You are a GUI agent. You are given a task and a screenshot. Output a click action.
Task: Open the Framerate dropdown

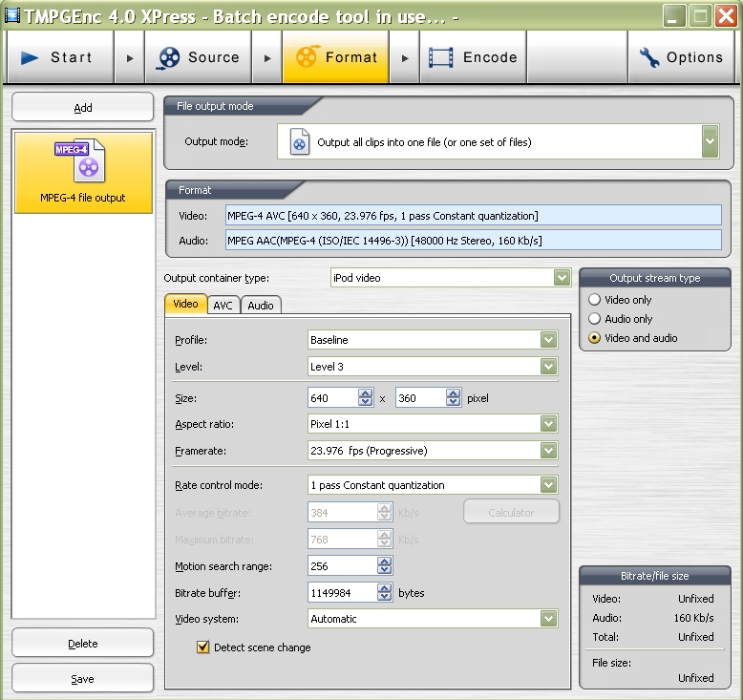(548, 450)
